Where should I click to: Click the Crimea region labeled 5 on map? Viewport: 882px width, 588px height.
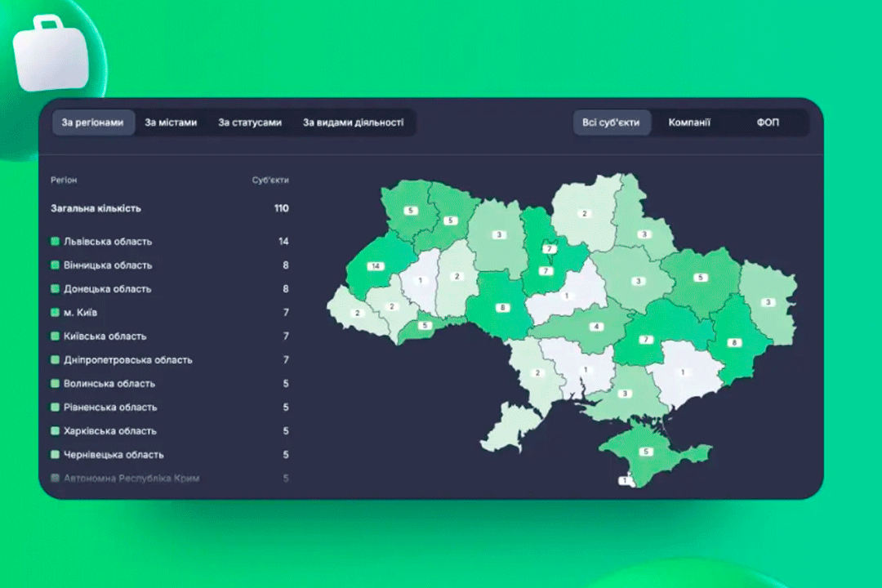coord(646,452)
